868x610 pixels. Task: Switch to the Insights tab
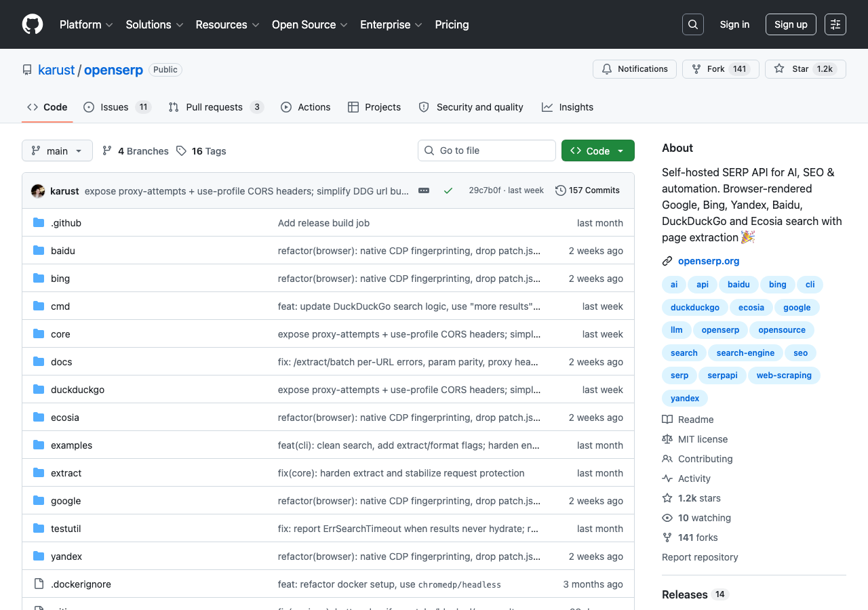point(568,107)
